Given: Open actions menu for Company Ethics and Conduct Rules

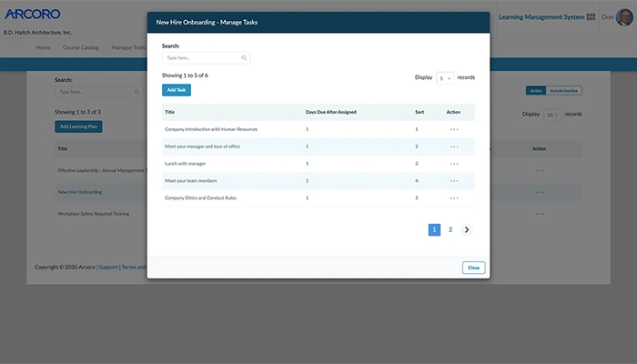Looking at the screenshot, I should pos(454,198).
